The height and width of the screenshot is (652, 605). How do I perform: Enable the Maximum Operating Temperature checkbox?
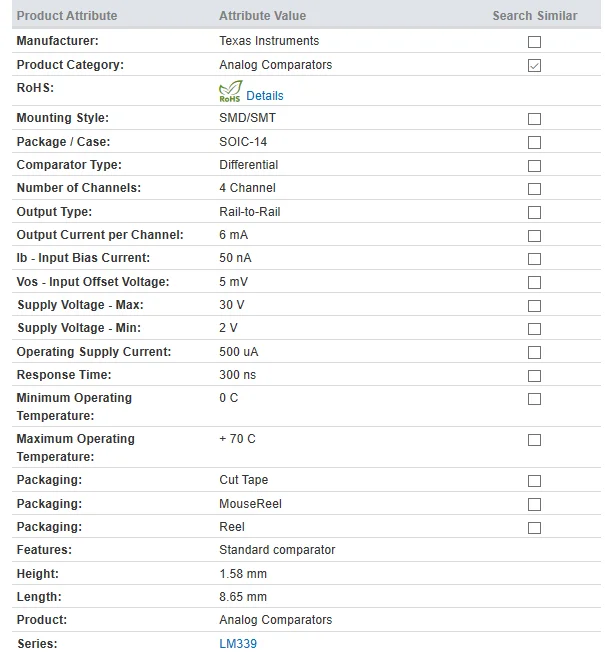[534, 440]
